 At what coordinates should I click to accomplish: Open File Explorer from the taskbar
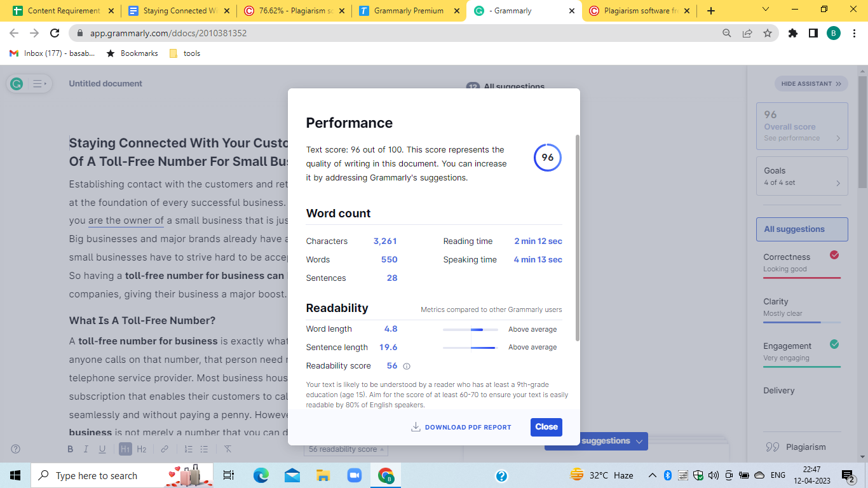click(x=323, y=475)
